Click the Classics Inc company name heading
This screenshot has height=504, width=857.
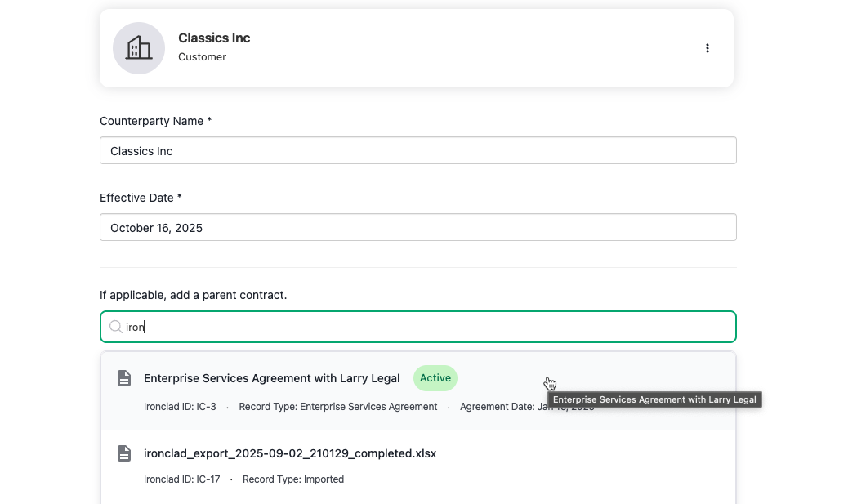pos(214,38)
